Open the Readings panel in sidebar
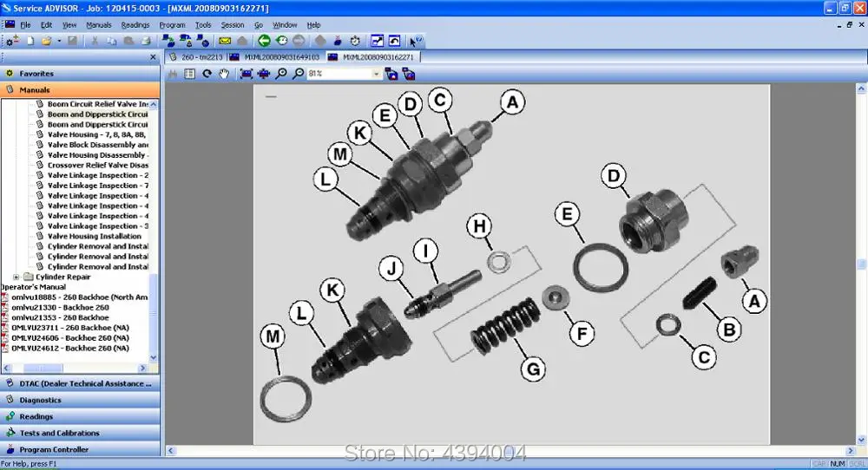Image resolution: width=868 pixels, height=470 pixels. 80,416
